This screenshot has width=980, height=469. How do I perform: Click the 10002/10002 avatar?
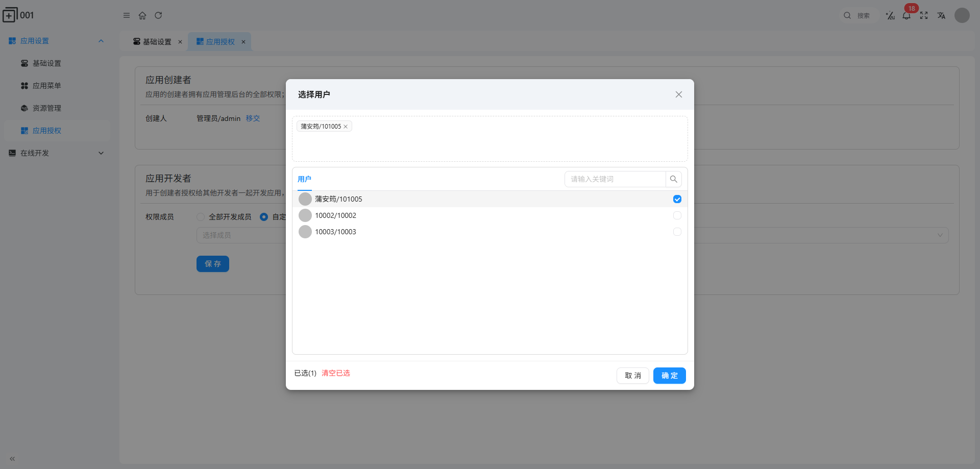[x=305, y=215]
